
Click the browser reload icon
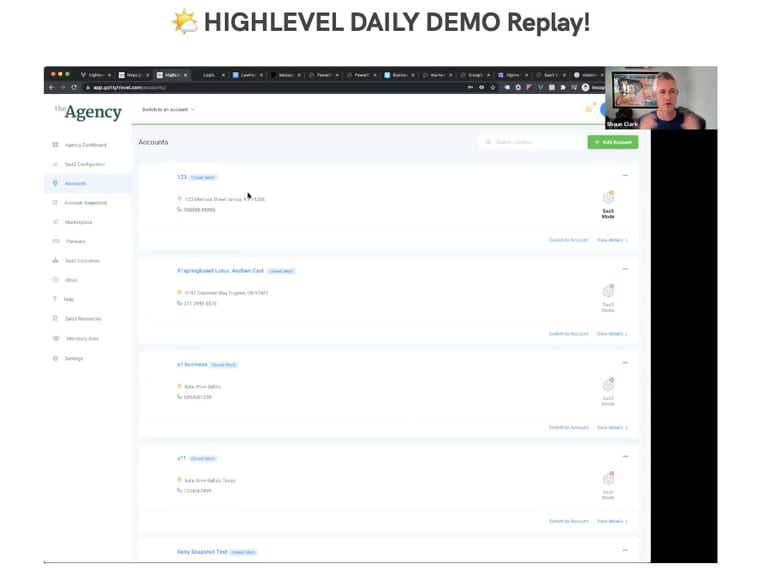(74, 87)
